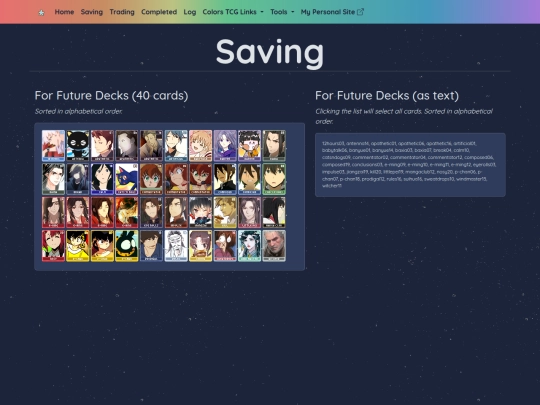Click the external-link icon beside My Personal Site
Screen dimensions: 540x405
tap(360, 12)
